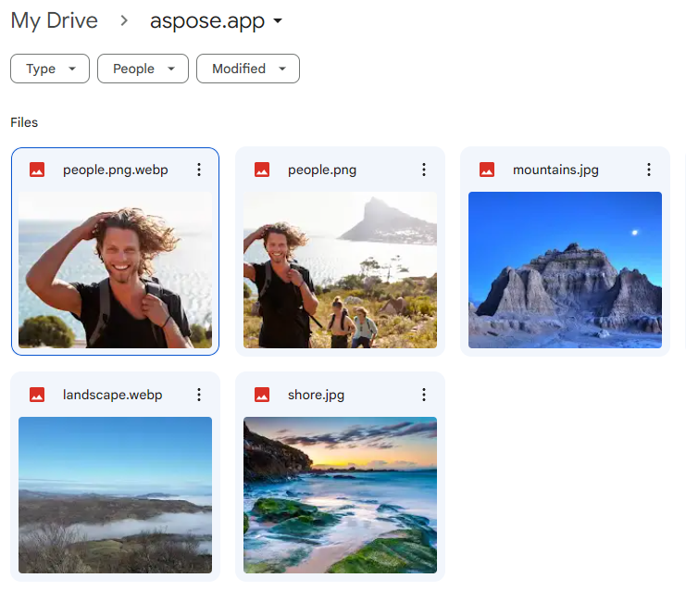Click the file name people.png.webp
The height and width of the screenshot is (616, 686).
coord(116,170)
